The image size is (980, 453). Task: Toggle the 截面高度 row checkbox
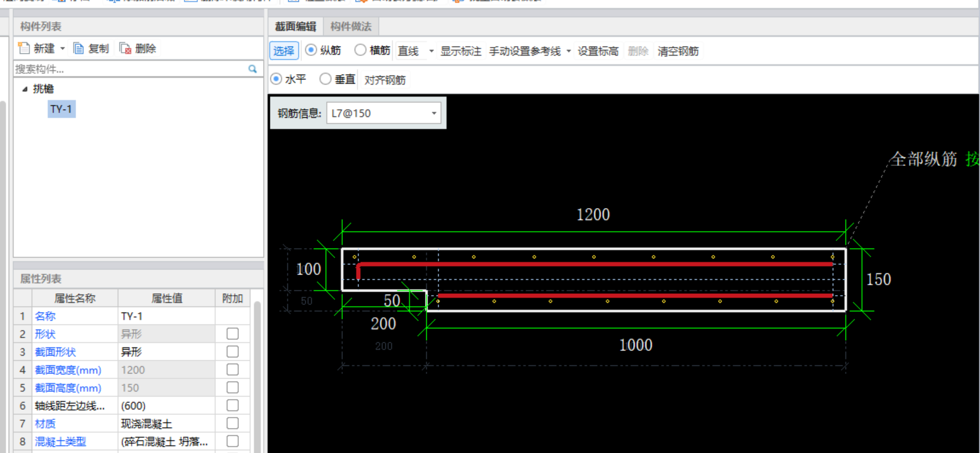[232, 388]
